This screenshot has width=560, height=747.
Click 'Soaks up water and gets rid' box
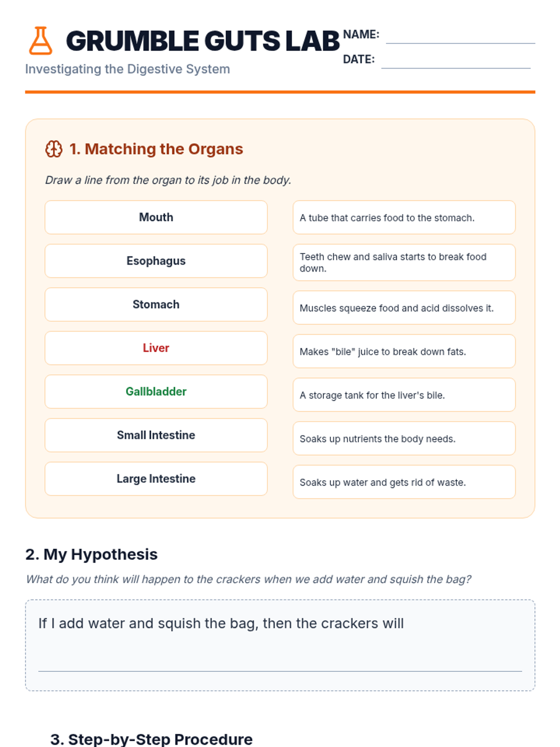pos(404,482)
